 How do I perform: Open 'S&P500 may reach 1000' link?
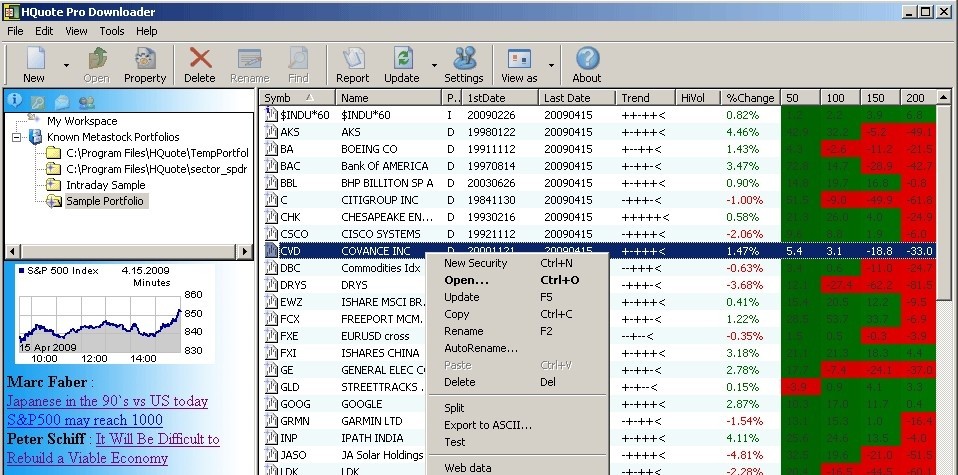(x=84, y=420)
